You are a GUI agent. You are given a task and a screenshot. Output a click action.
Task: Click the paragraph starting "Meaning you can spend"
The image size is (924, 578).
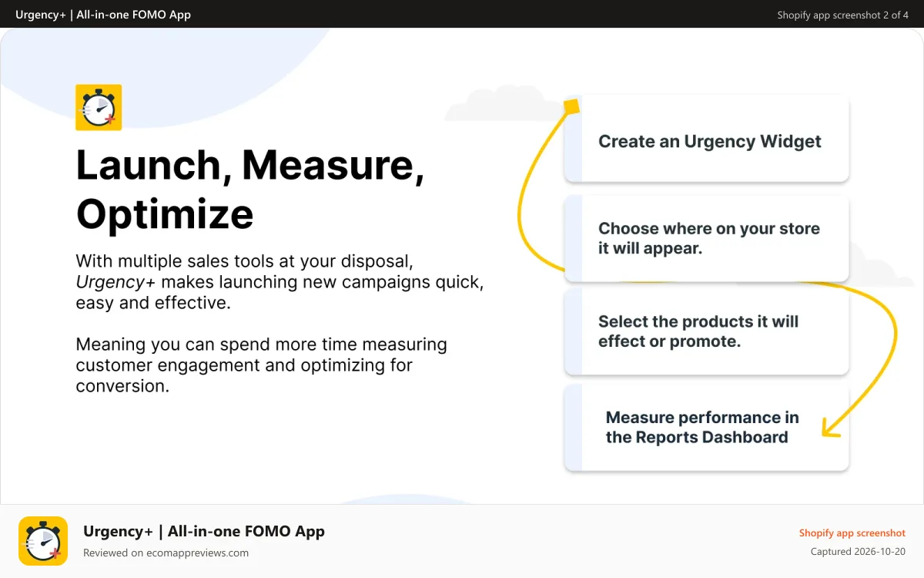tap(261, 365)
